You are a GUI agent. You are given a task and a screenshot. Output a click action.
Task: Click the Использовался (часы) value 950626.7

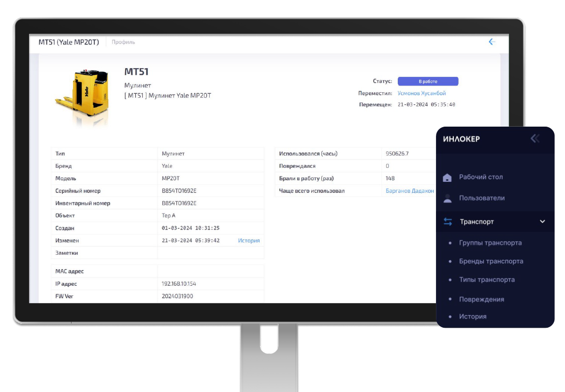point(397,154)
